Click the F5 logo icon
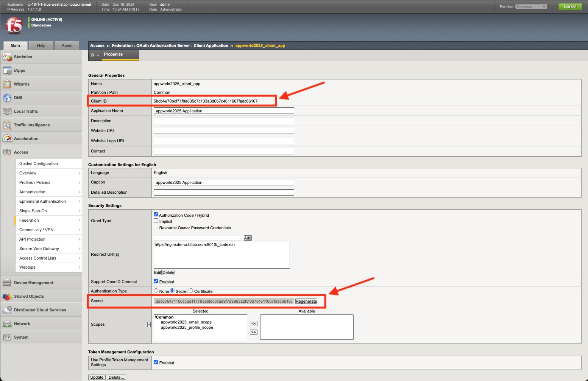The width and height of the screenshot is (588, 381). click(14, 25)
